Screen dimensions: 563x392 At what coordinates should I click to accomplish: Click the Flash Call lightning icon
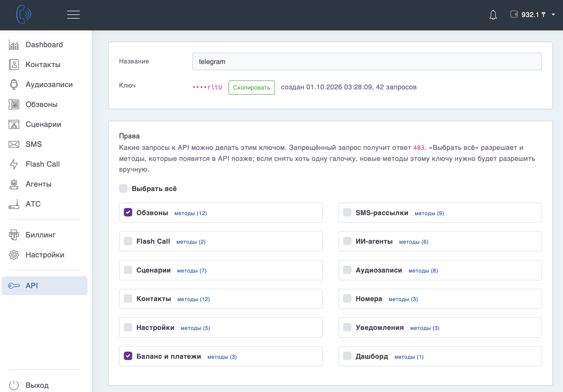pyautogui.click(x=14, y=164)
